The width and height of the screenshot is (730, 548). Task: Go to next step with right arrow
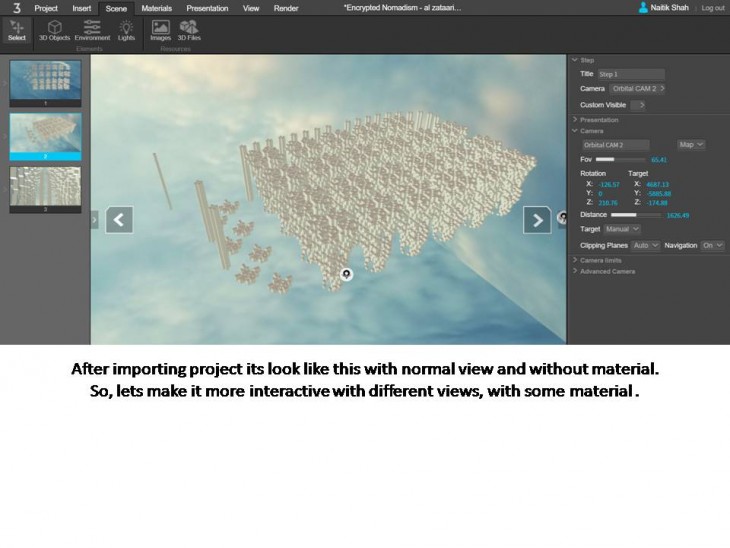[537, 219]
